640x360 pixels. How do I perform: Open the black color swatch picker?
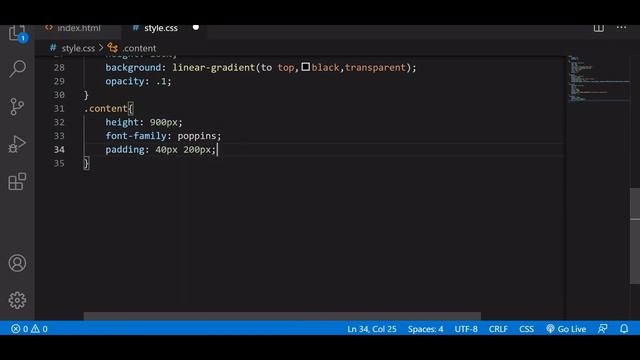pyautogui.click(x=306, y=67)
